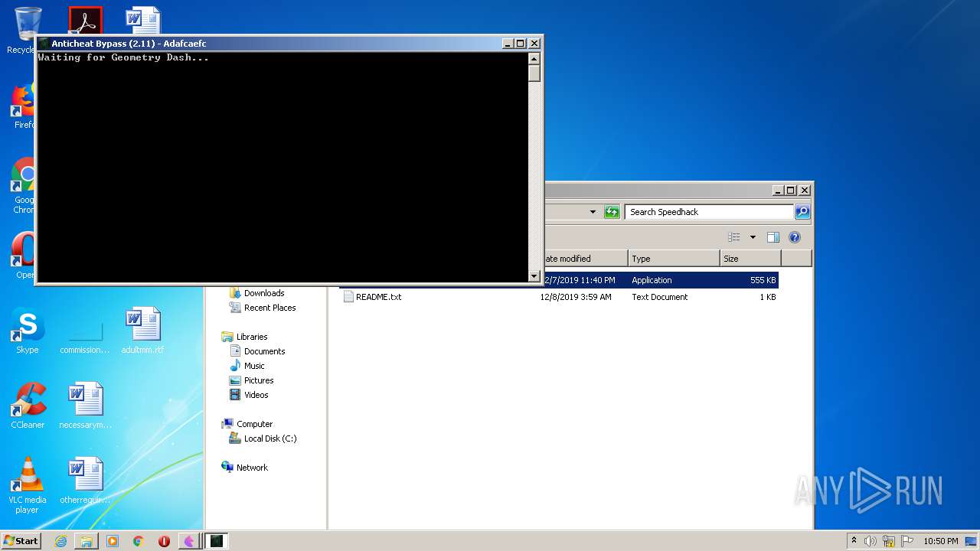Click the refresh button in Explorer address bar
980x551 pixels.
click(612, 212)
